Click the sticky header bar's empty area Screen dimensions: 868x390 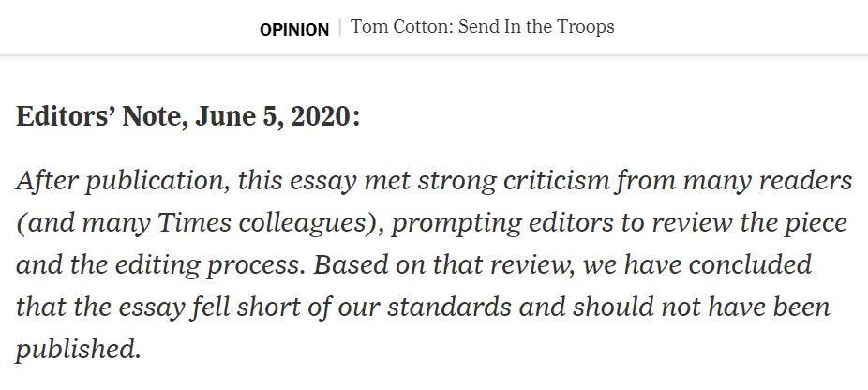click(741, 27)
